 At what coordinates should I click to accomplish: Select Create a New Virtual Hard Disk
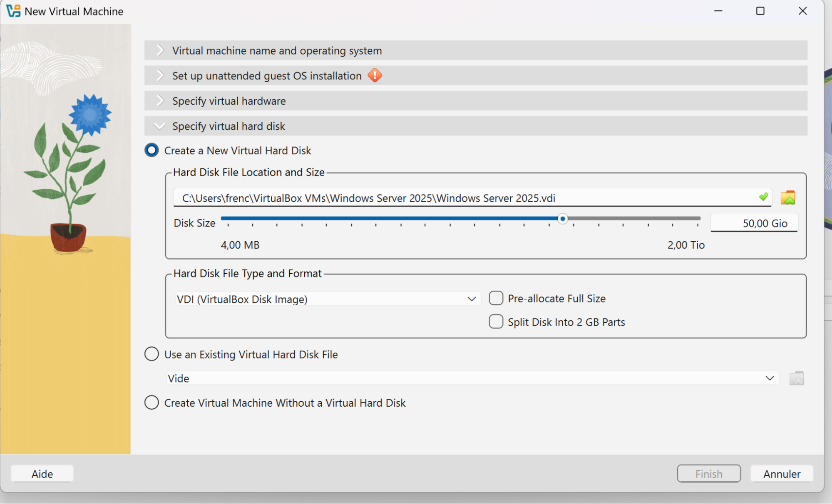151,150
